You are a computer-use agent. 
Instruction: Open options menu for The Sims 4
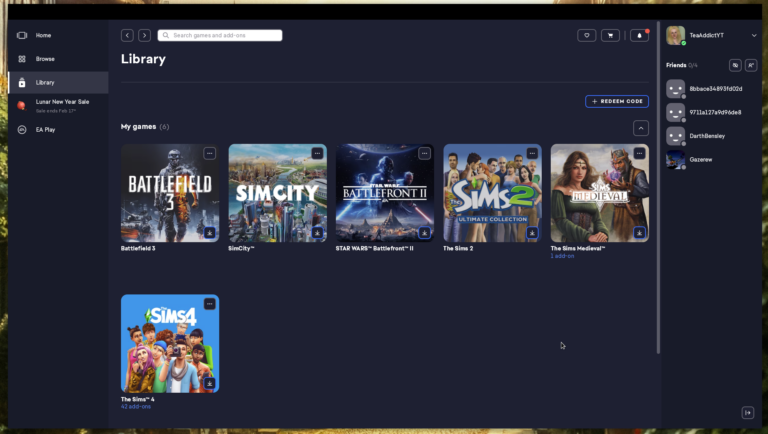(x=210, y=304)
